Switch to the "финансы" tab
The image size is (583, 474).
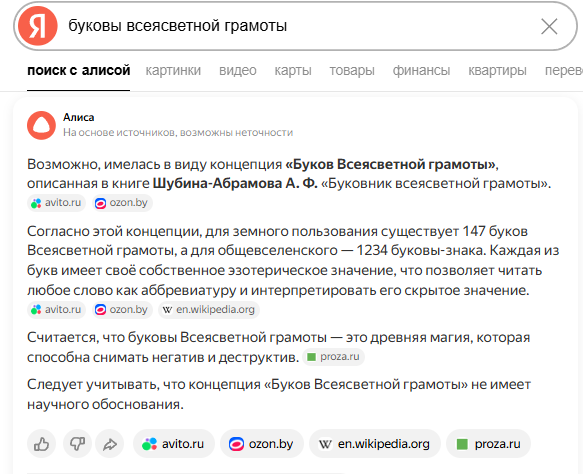421,70
